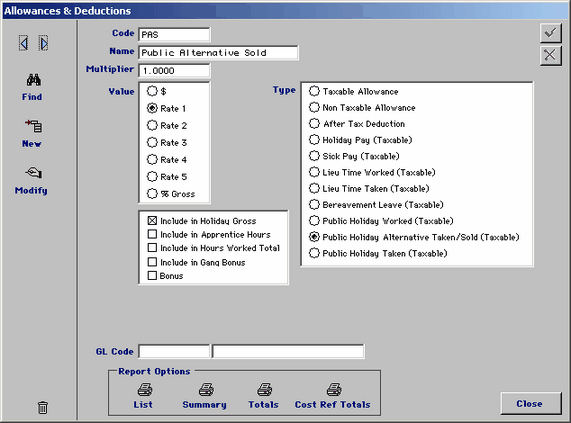Tick the Bonus checkbox

(152, 276)
